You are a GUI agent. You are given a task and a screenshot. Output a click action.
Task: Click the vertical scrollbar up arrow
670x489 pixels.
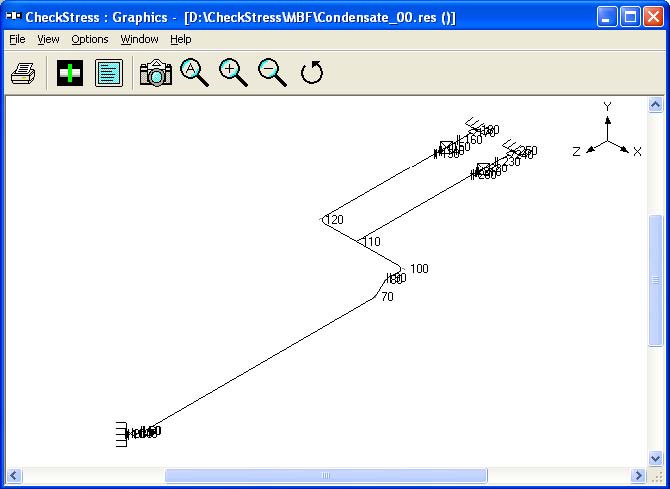click(655, 105)
